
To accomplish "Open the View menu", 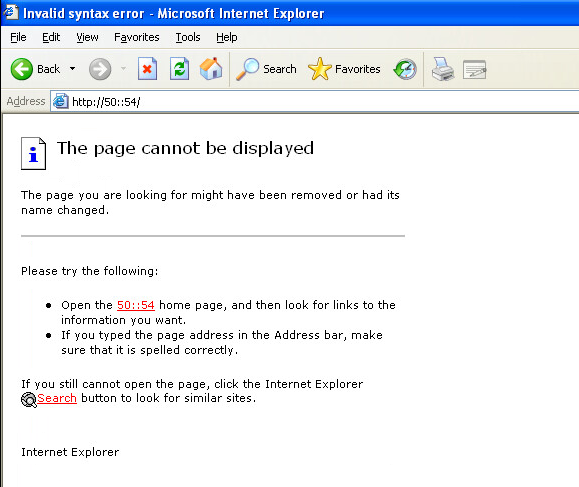I will coord(87,37).
